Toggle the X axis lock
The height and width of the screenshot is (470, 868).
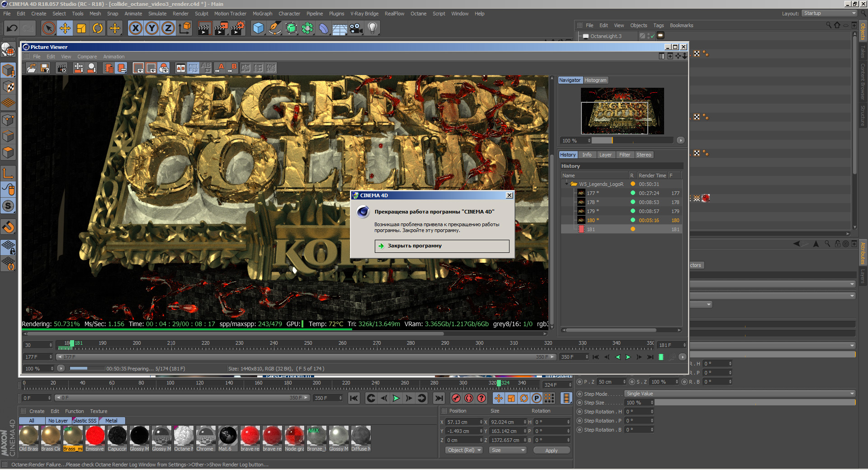135,28
